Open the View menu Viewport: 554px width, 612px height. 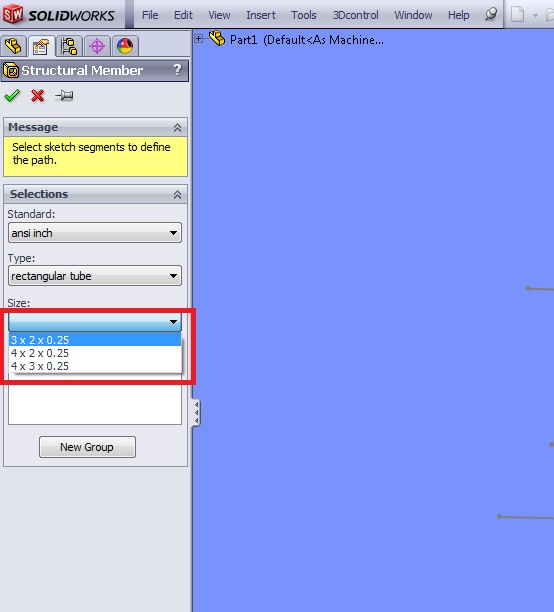(219, 15)
